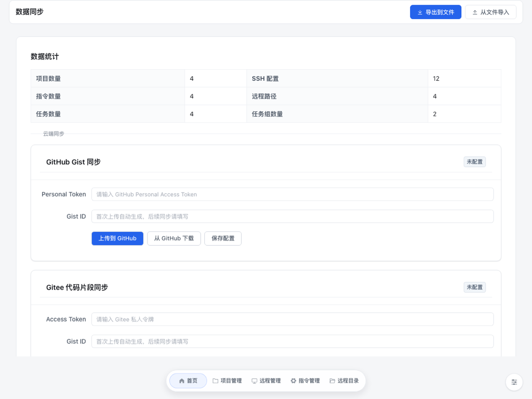
Task: Click the Personal Token field label
Action: click(64, 194)
